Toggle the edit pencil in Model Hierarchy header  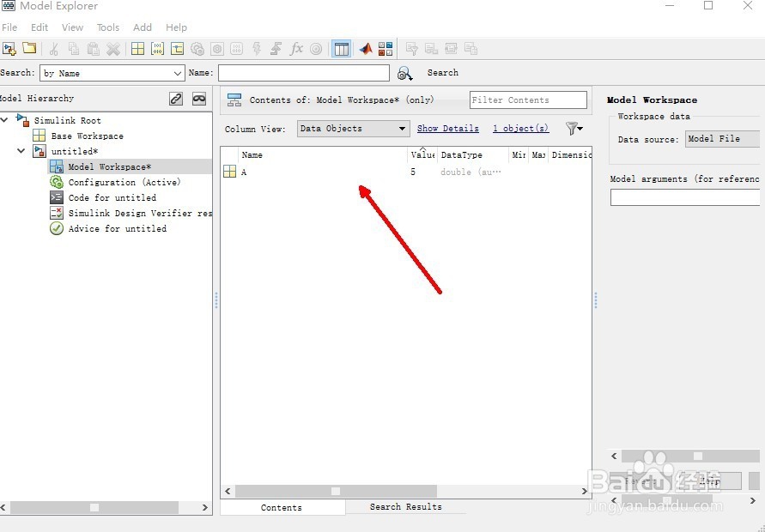pyautogui.click(x=176, y=99)
